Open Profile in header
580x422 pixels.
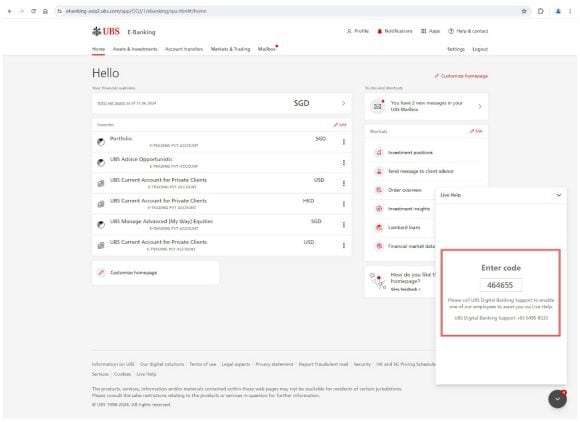point(357,31)
